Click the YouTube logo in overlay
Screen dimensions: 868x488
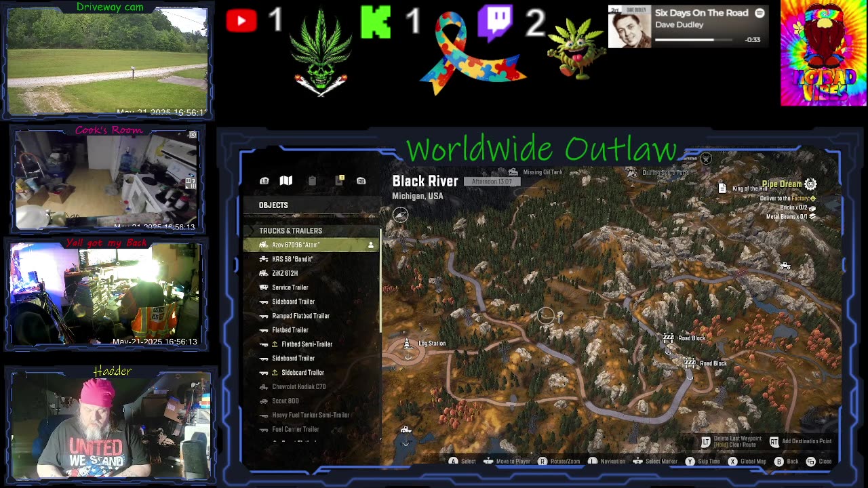coord(241,21)
